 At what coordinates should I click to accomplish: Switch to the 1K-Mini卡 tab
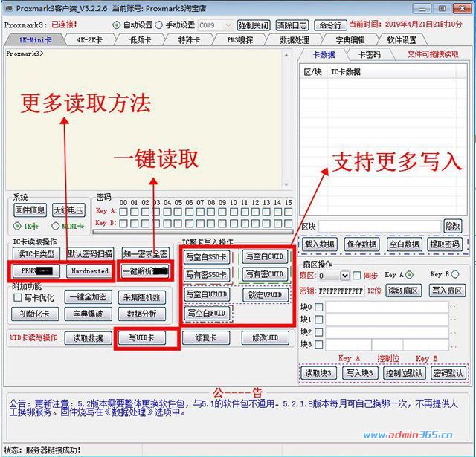(x=35, y=40)
